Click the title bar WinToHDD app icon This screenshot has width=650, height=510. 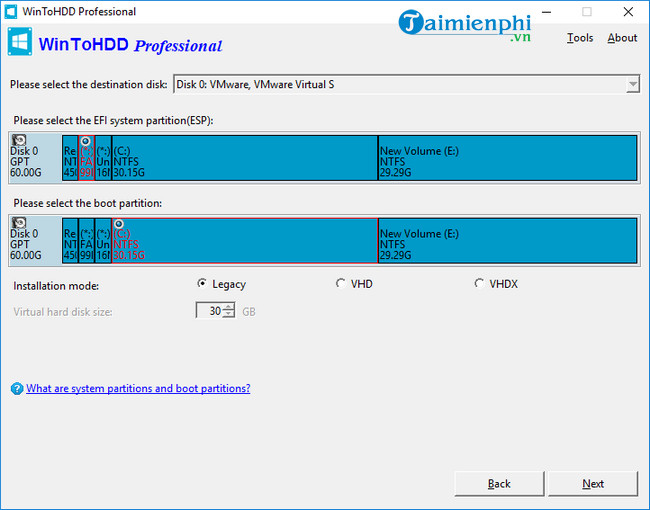click(x=11, y=11)
